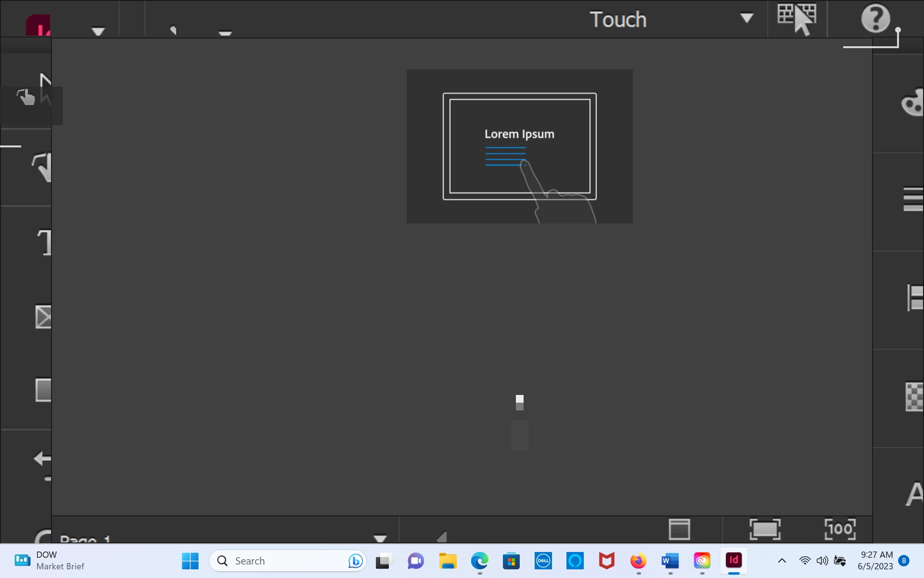Select the Type tool
This screenshot has width=924, height=578.
tap(45, 242)
